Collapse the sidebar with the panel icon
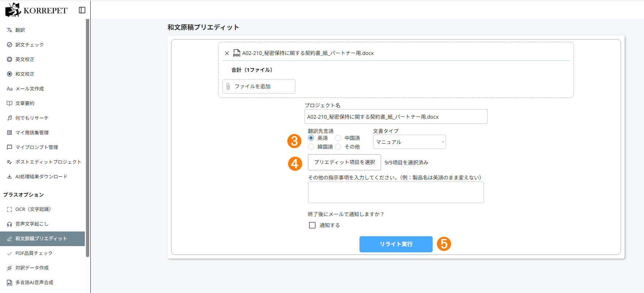Image resolution: width=644 pixels, height=293 pixels. (82, 10)
